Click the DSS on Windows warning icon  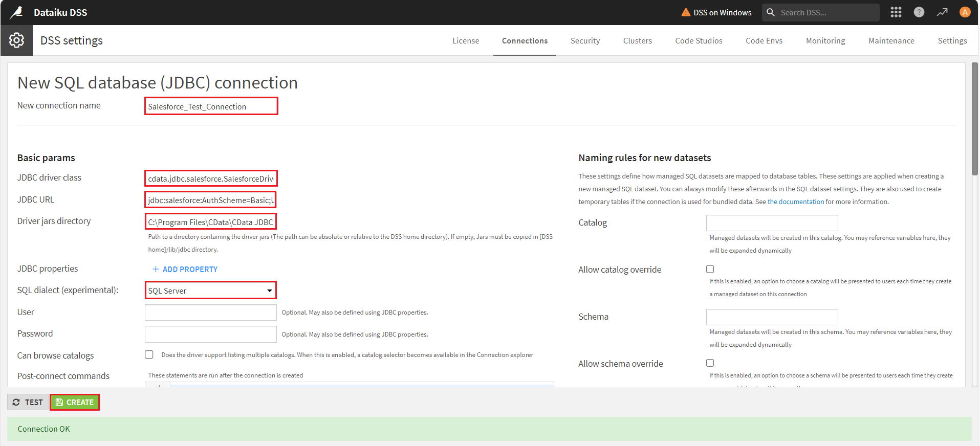[686, 12]
